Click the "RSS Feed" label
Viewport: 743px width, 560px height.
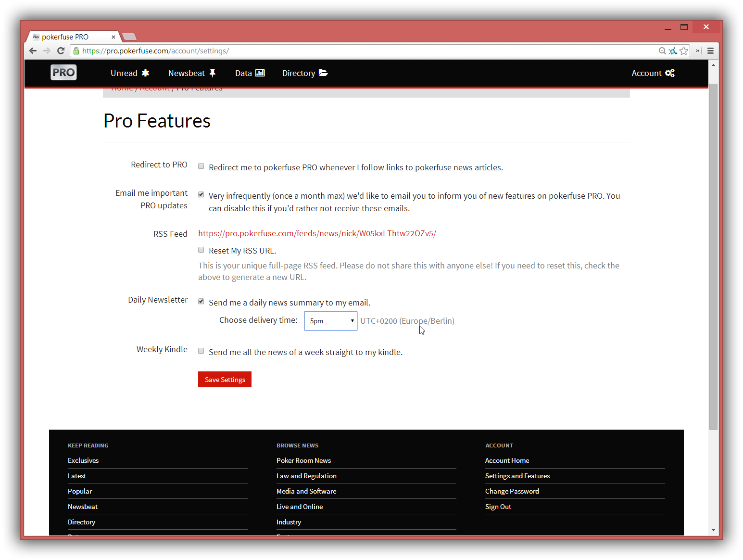(x=170, y=234)
